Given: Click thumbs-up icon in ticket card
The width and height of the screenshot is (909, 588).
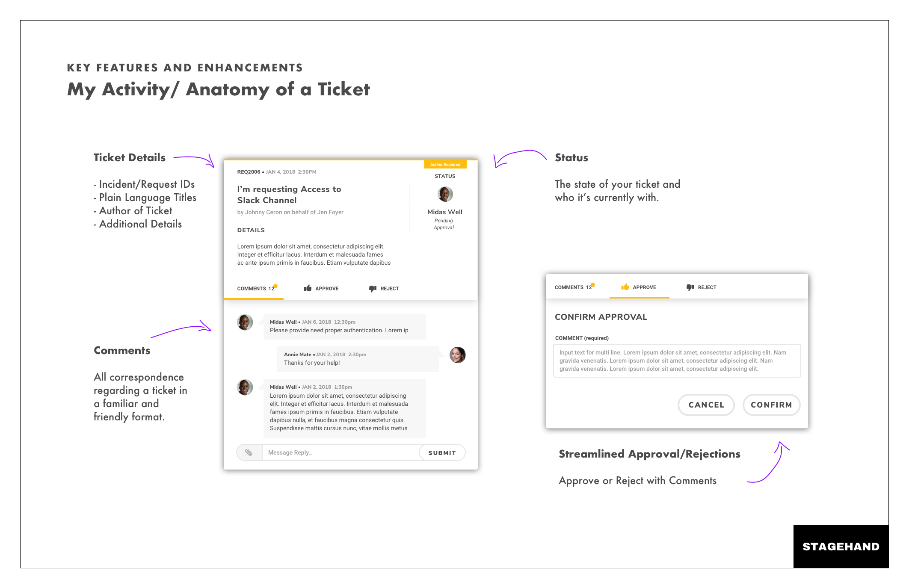Looking at the screenshot, I should pos(308,288).
